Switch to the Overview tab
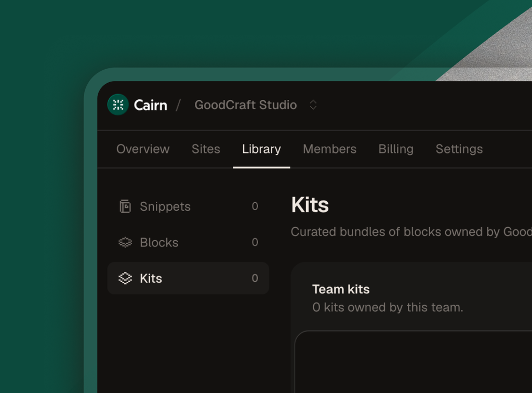Screen dimensions: 532x393 click(143, 149)
